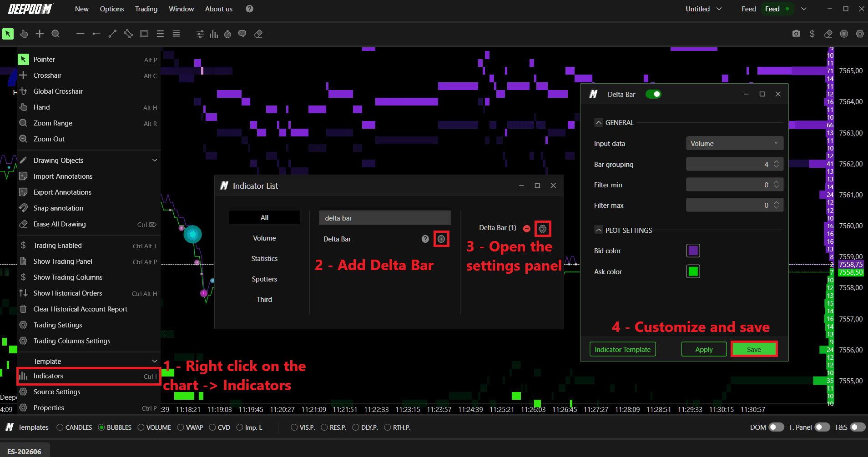Take a chart screenshot with the camera icon
Screen dimensions: 868x457
point(796,34)
